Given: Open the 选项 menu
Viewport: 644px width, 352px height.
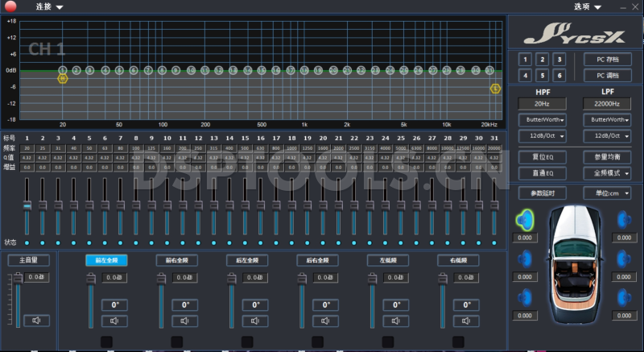Looking at the screenshot, I should pyautogui.click(x=587, y=6).
